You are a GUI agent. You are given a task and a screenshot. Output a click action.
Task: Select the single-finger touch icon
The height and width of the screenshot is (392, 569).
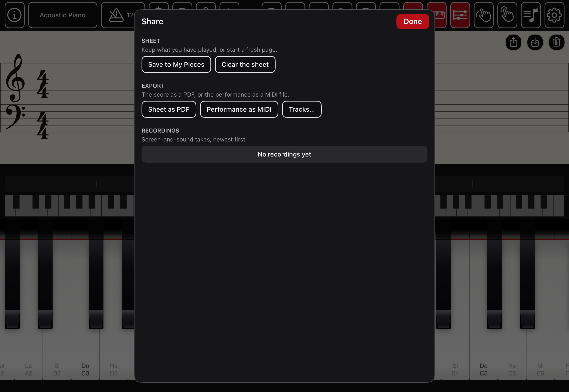(x=507, y=15)
